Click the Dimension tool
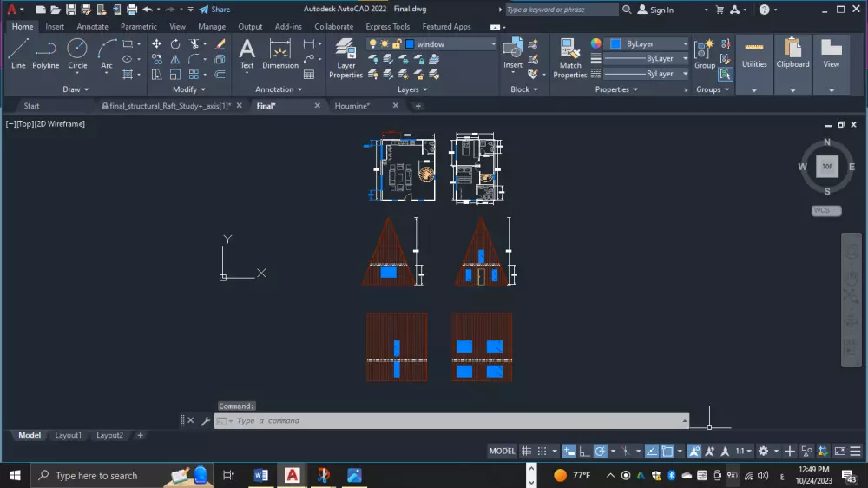868x488 pixels. 280,54
